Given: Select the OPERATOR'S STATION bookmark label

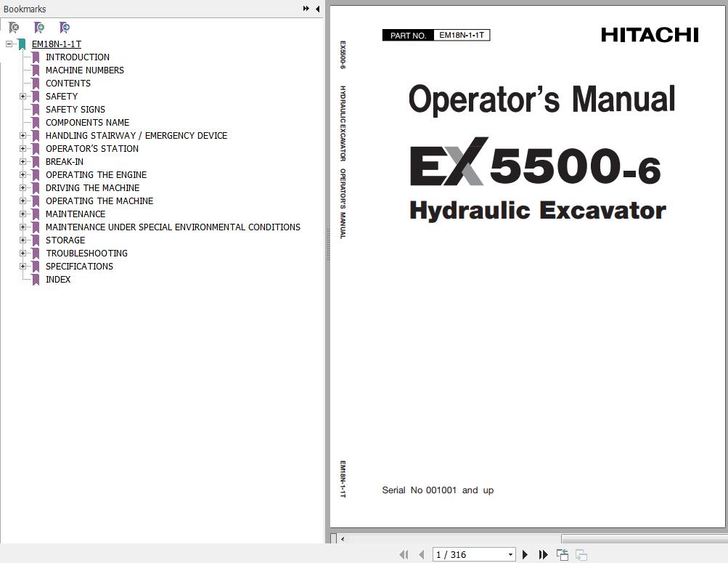Looking at the screenshot, I should point(92,149).
